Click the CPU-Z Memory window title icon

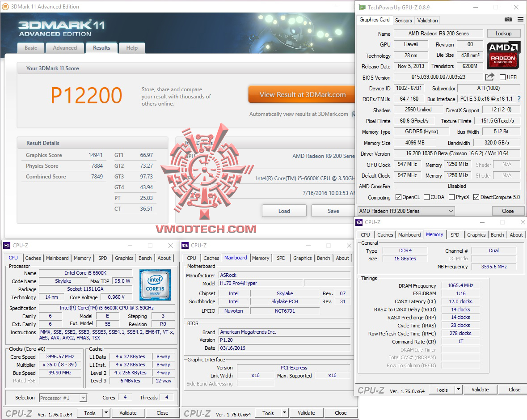359,222
